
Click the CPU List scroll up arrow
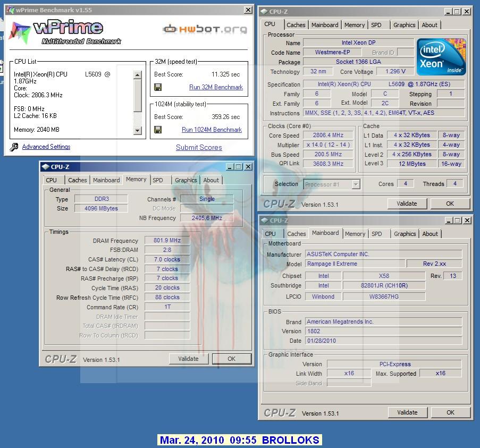pyautogui.click(x=138, y=75)
